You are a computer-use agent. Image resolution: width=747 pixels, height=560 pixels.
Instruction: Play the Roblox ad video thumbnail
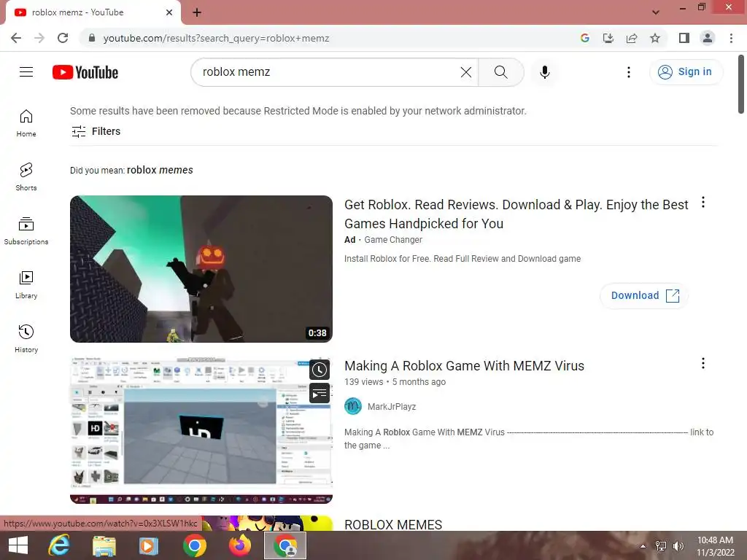click(201, 268)
